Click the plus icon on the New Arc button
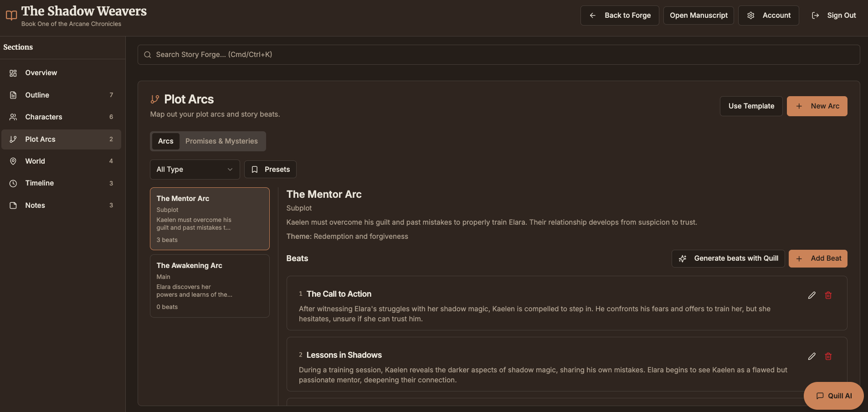The width and height of the screenshot is (868, 412). [x=799, y=106]
